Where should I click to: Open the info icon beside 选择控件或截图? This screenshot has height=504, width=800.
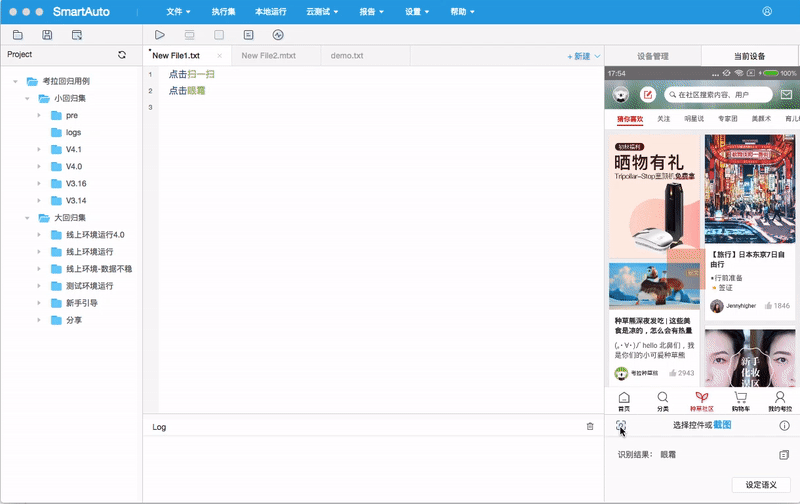784,425
